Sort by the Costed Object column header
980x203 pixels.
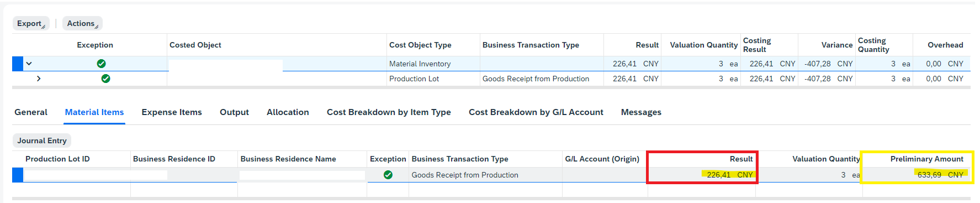195,45
